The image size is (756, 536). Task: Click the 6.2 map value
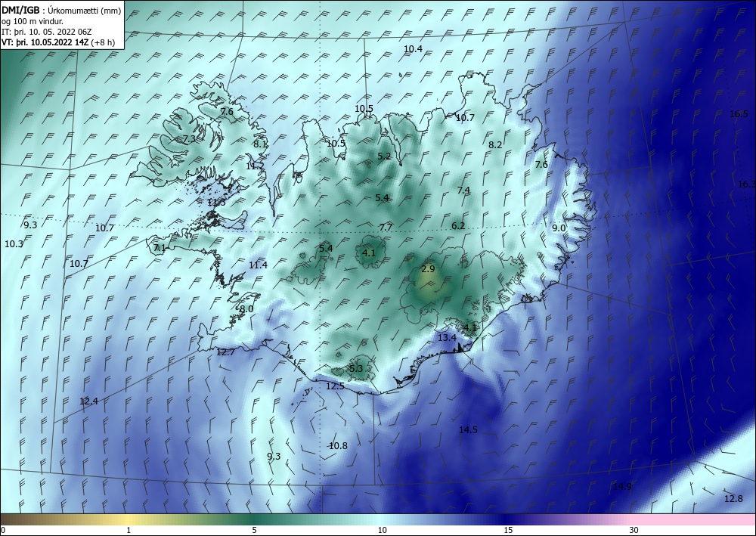click(x=458, y=226)
